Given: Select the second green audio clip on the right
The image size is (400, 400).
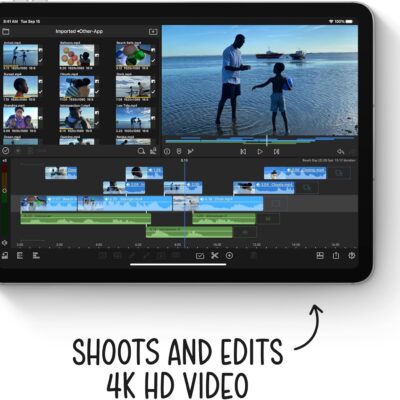Looking at the screenshot, I should click(224, 219).
